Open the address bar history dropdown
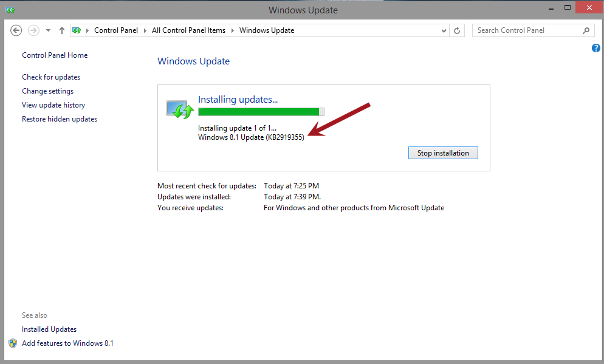604x364 pixels. pyautogui.click(x=444, y=31)
